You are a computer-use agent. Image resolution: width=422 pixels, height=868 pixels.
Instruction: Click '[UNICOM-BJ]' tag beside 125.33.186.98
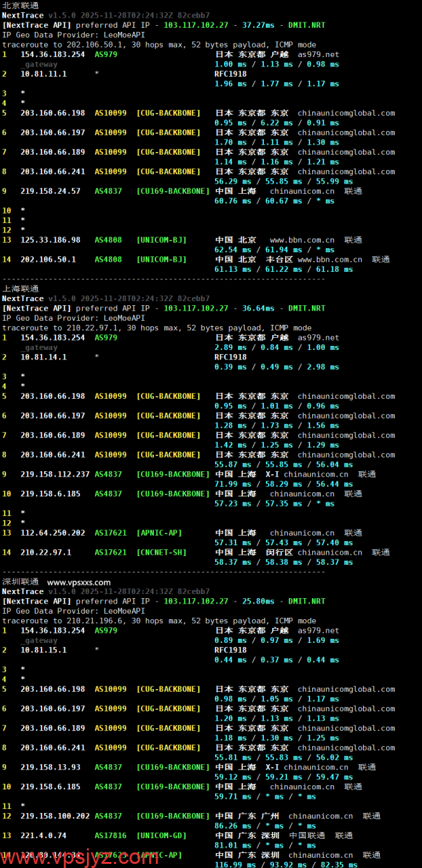click(x=161, y=240)
